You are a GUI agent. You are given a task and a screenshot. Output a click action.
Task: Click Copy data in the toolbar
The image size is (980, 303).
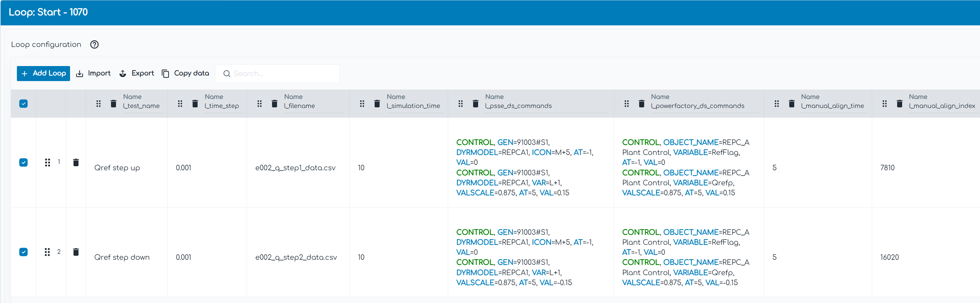(x=186, y=74)
